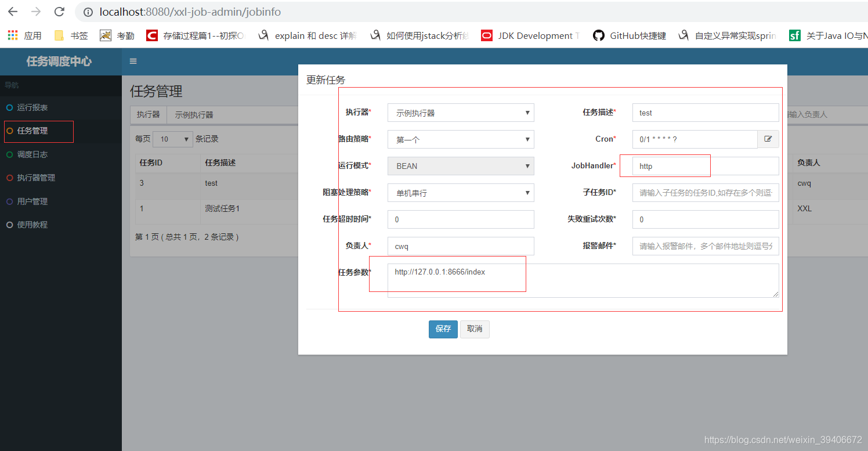Open 使用教程 in the sidebar
This screenshot has width=868, height=451.
coord(61,225)
